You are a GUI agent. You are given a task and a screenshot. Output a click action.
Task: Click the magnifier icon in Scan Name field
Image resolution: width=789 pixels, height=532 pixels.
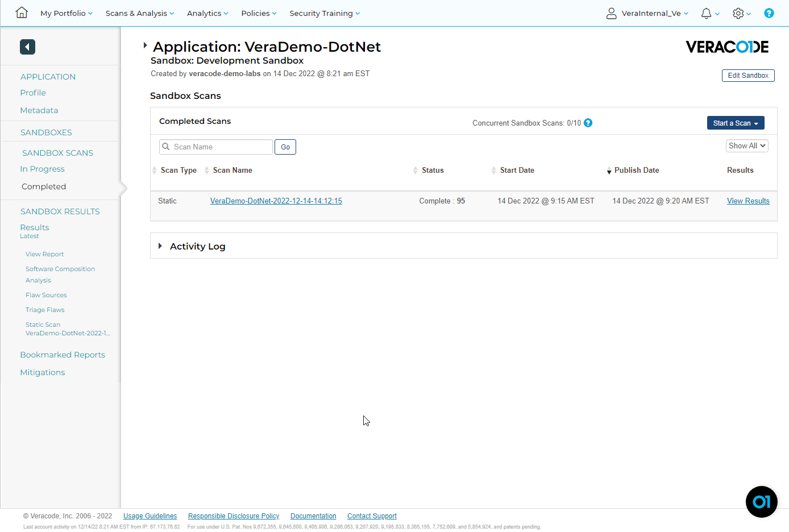pos(166,147)
